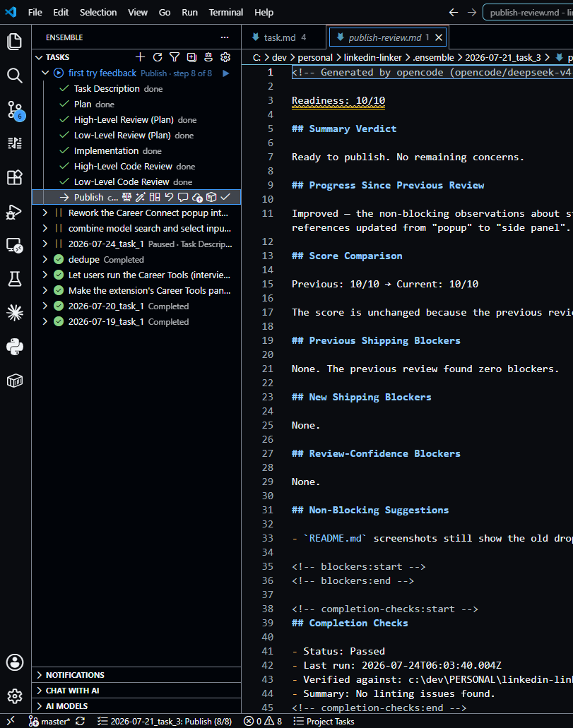Expand the combine model search task
This screenshot has width=573, height=728.
pos(45,228)
